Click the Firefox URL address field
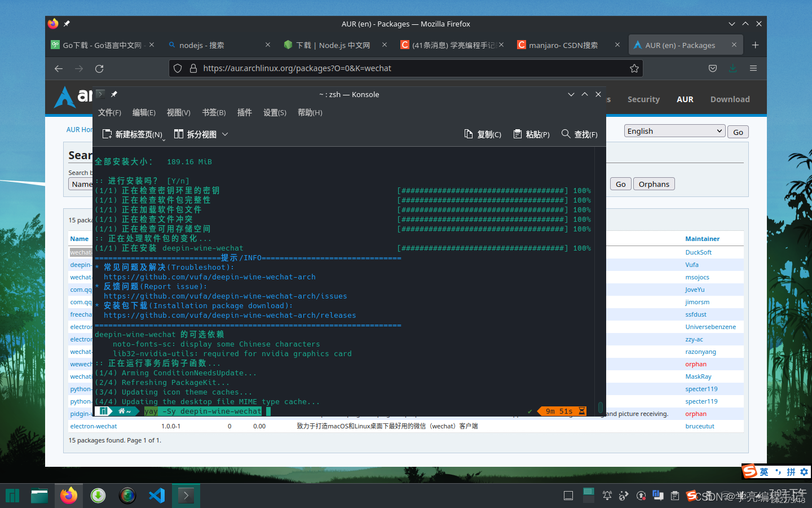The height and width of the screenshot is (508, 812). [406, 68]
